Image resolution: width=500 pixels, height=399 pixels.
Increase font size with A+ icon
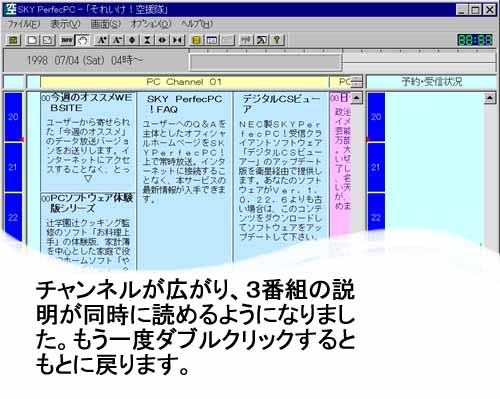click(x=101, y=40)
